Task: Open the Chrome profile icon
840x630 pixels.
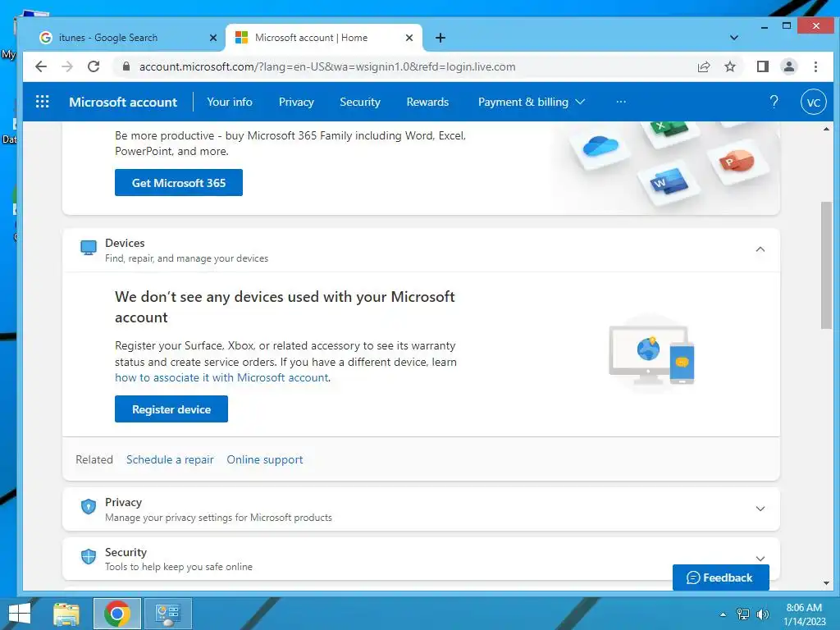Action: click(x=788, y=66)
